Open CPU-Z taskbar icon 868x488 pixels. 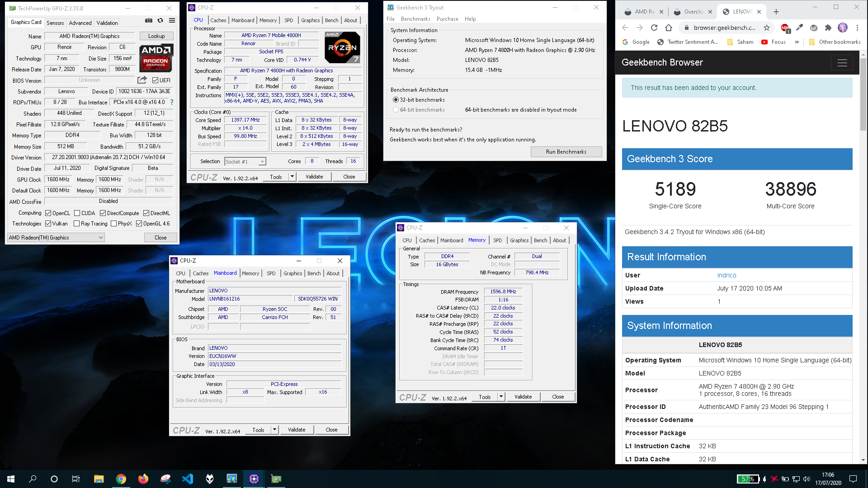tap(254, 479)
